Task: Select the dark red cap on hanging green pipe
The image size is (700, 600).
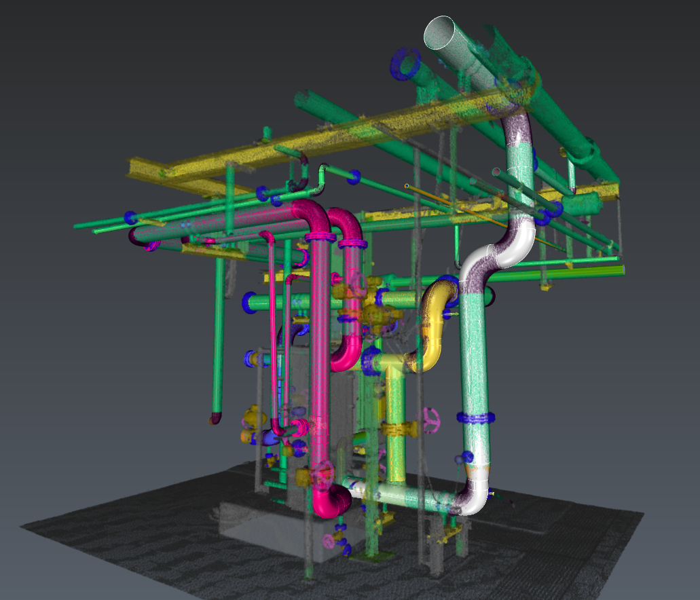Action: coord(215,419)
